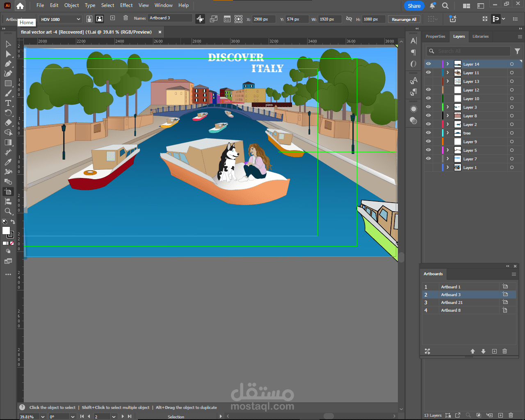Viewport: 525px width, 420px height.
Task: Create a new artboard in Artboards panel
Action: pos(494,352)
